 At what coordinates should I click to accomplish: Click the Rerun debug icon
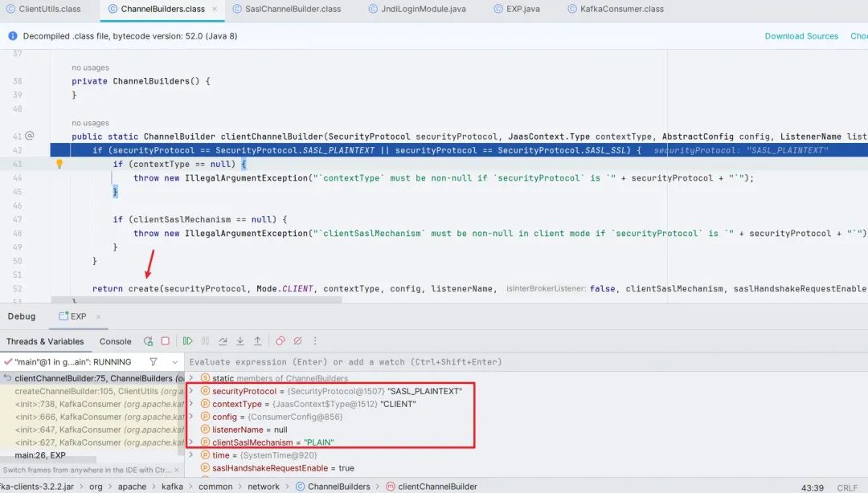pos(149,341)
